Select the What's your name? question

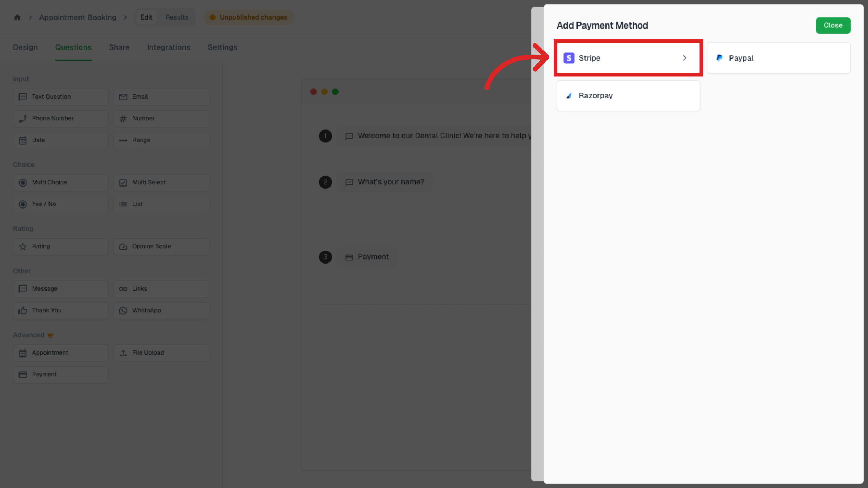tap(385, 182)
